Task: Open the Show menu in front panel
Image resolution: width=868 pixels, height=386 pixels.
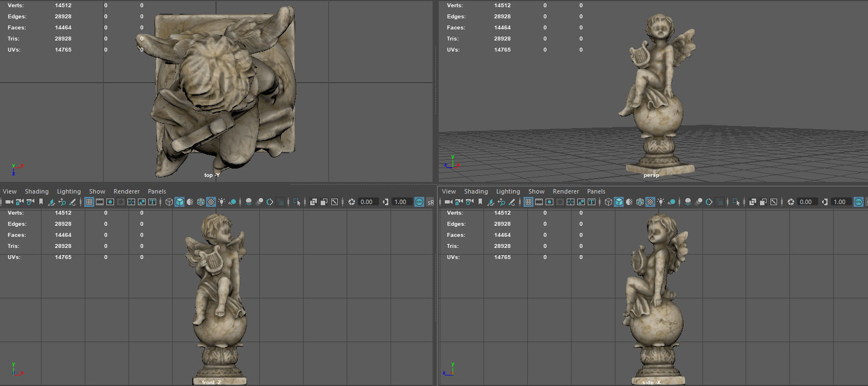Action: point(97,191)
